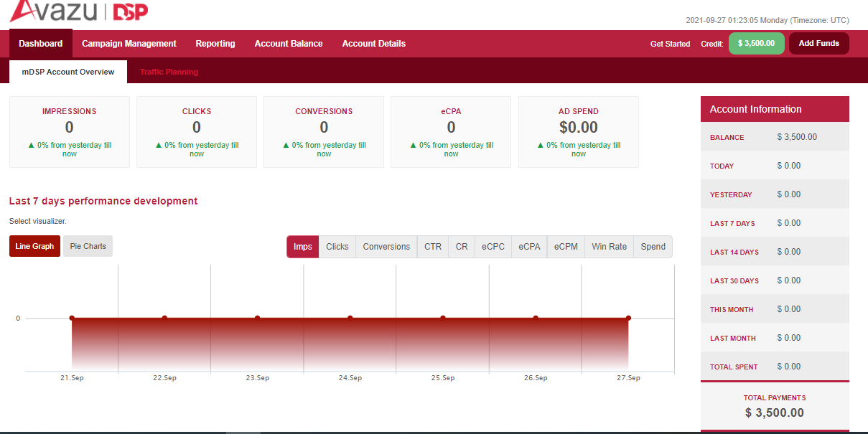Click the CONVERSIONS stat card title
The width and height of the screenshot is (868, 434).
coord(324,111)
